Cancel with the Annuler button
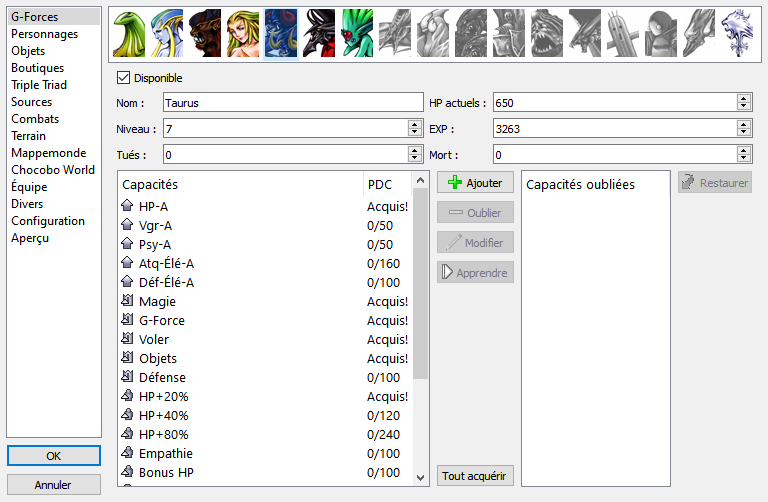The image size is (768, 502). pyautogui.click(x=54, y=485)
